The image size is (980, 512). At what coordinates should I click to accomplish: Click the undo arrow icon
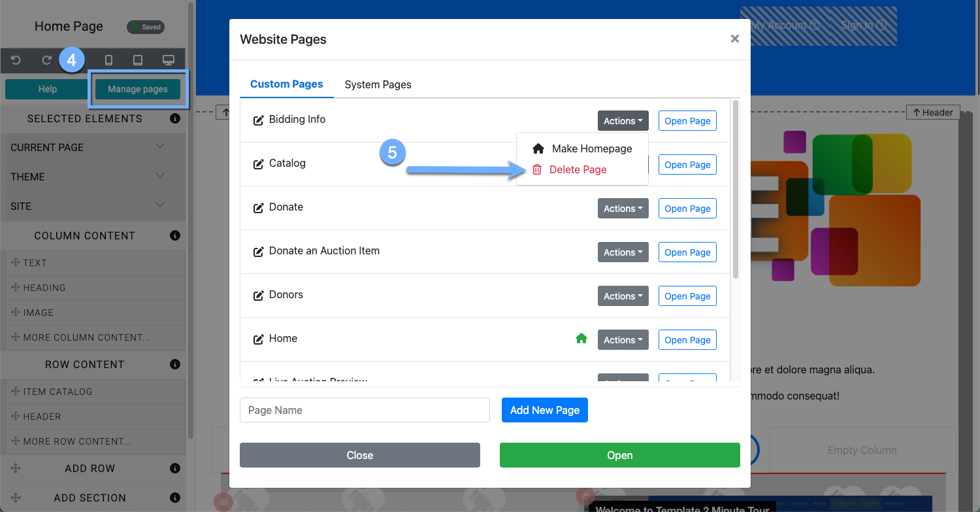point(16,61)
